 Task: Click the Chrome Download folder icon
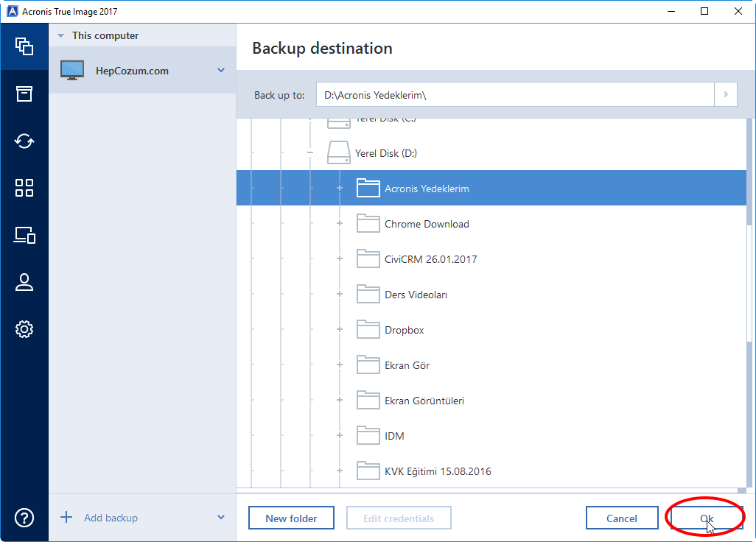point(368,224)
